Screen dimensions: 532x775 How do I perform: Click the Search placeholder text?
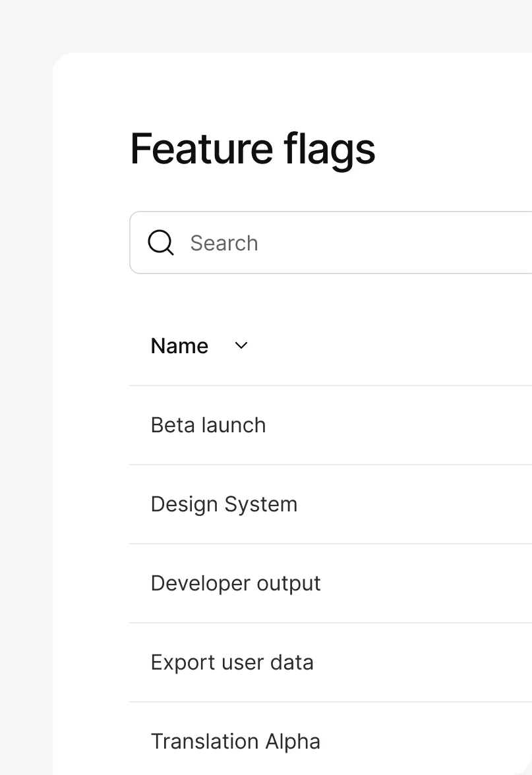[x=224, y=243]
